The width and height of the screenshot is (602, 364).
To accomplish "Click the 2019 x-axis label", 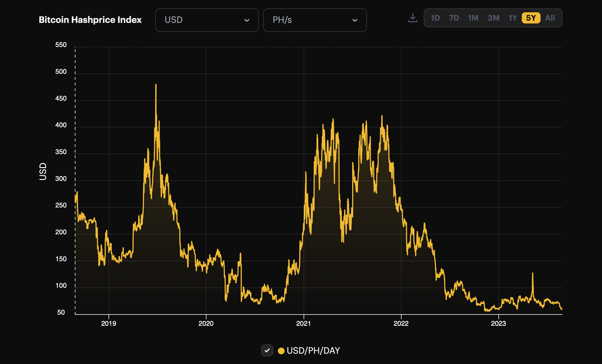I will click(109, 323).
